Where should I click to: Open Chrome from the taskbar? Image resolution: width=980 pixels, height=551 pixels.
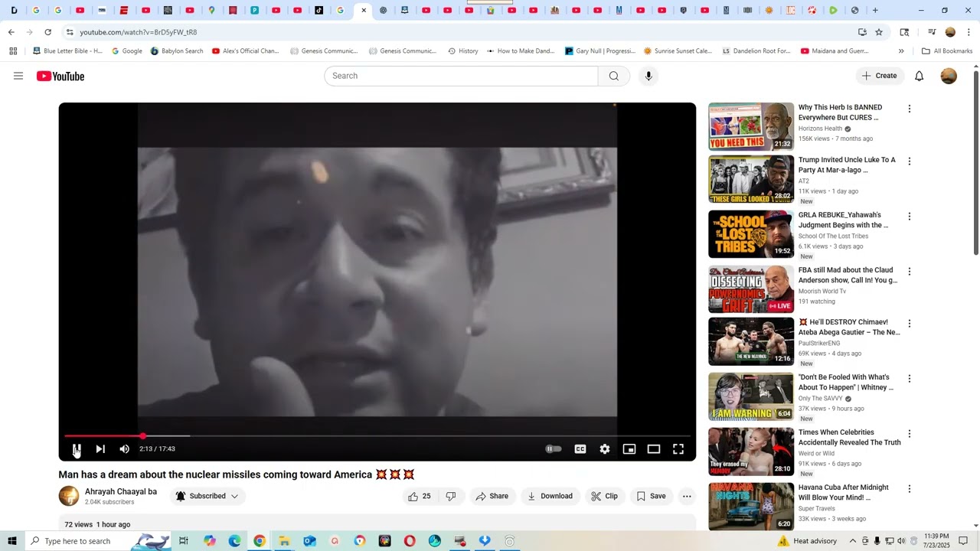click(x=260, y=541)
